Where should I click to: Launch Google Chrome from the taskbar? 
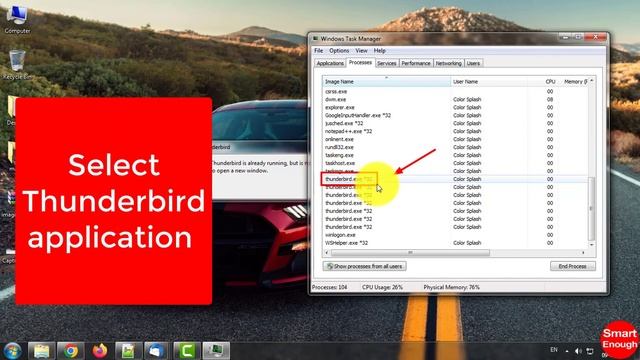pyautogui.click(x=71, y=351)
